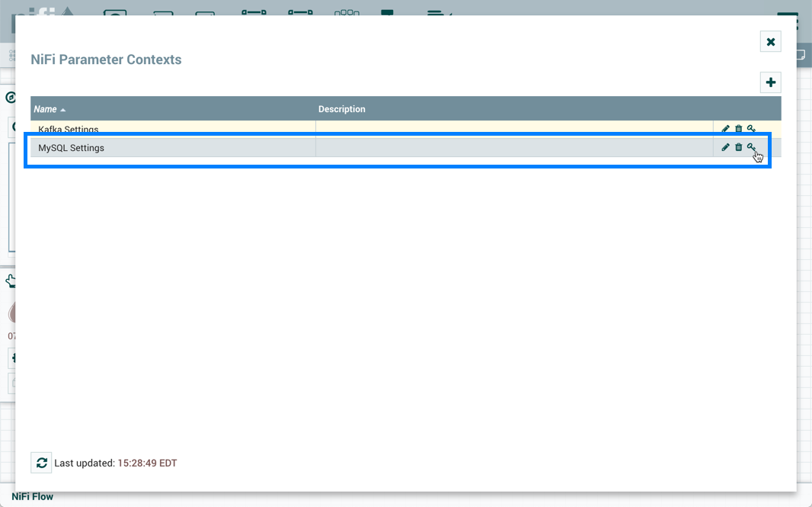Click the trash icon for MySQL Settings

pyautogui.click(x=738, y=147)
